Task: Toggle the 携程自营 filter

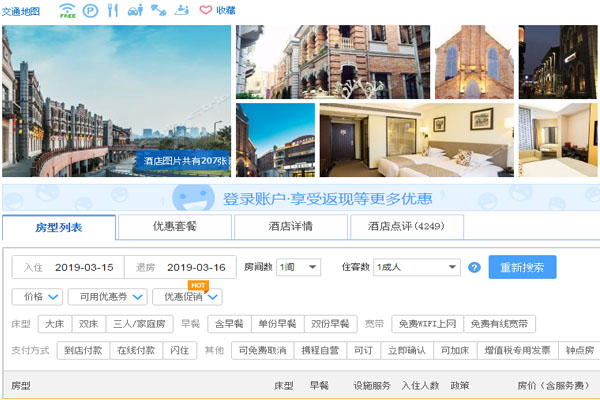Action: click(320, 351)
